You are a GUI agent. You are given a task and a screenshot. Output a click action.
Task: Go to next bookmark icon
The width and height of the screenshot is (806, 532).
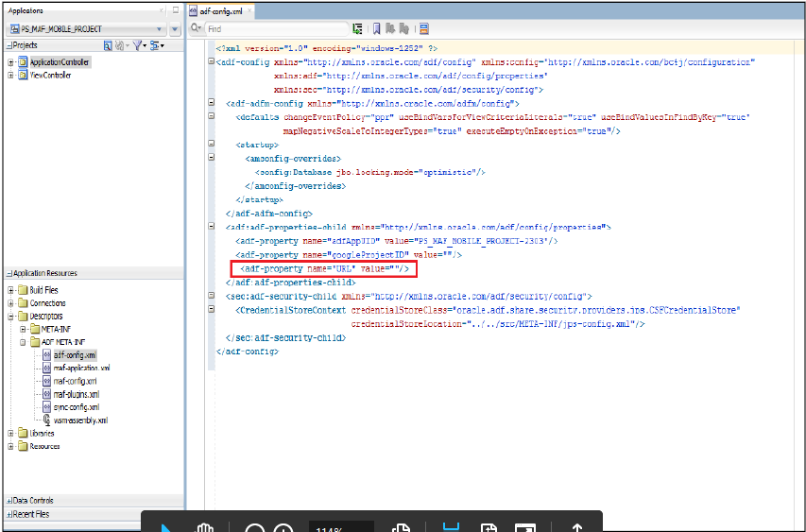(390, 28)
